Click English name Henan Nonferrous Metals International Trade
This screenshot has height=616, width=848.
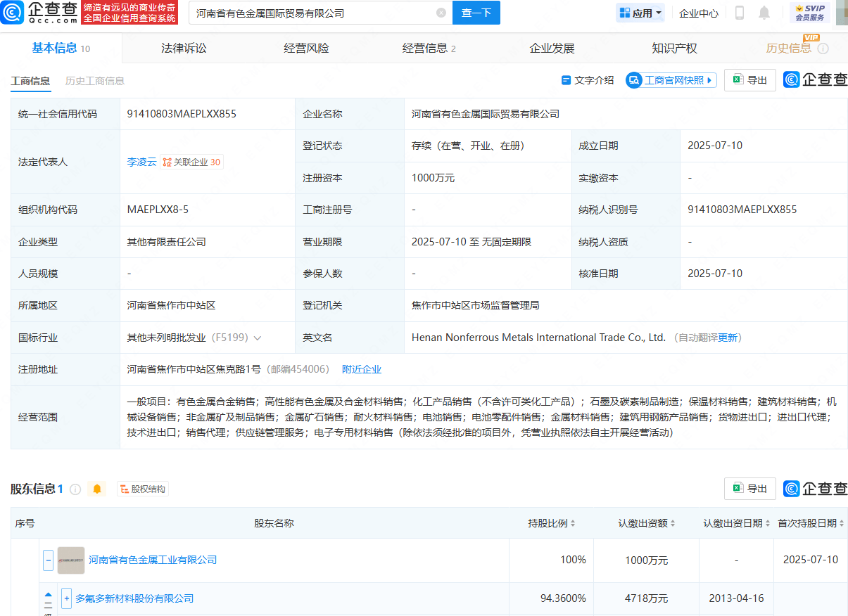point(538,338)
